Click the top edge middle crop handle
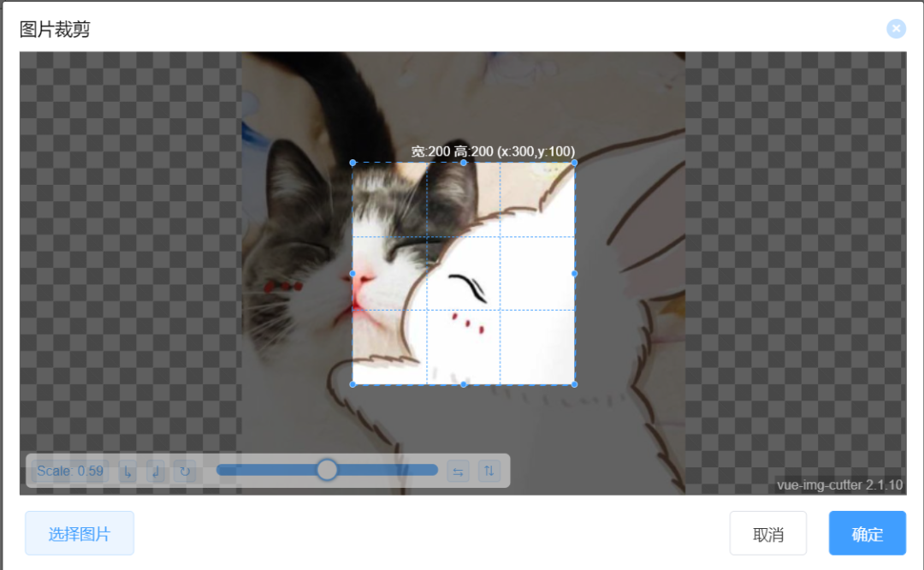Image resolution: width=924 pixels, height=570 pixels. (464, 163)
